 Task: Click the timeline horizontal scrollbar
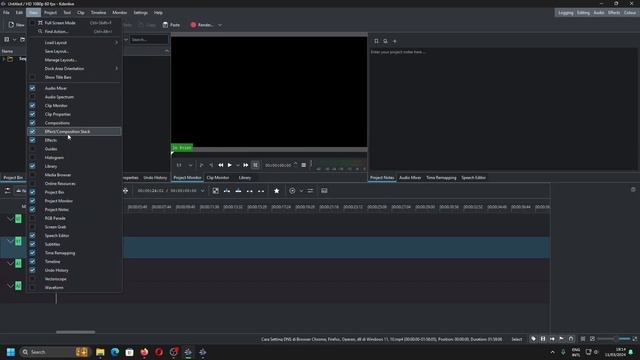[x=76, y=332]
